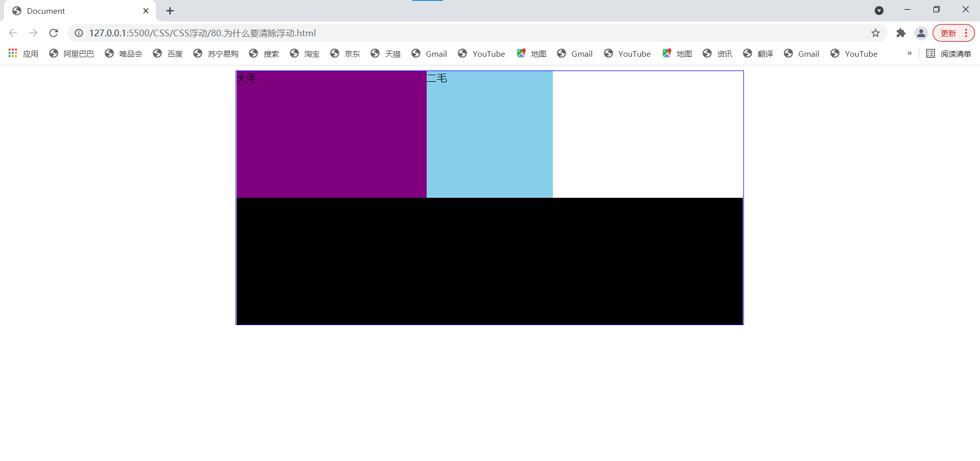Click the 更新 update button
Viewport: 980px width, 461px height.
coord(953,33)
